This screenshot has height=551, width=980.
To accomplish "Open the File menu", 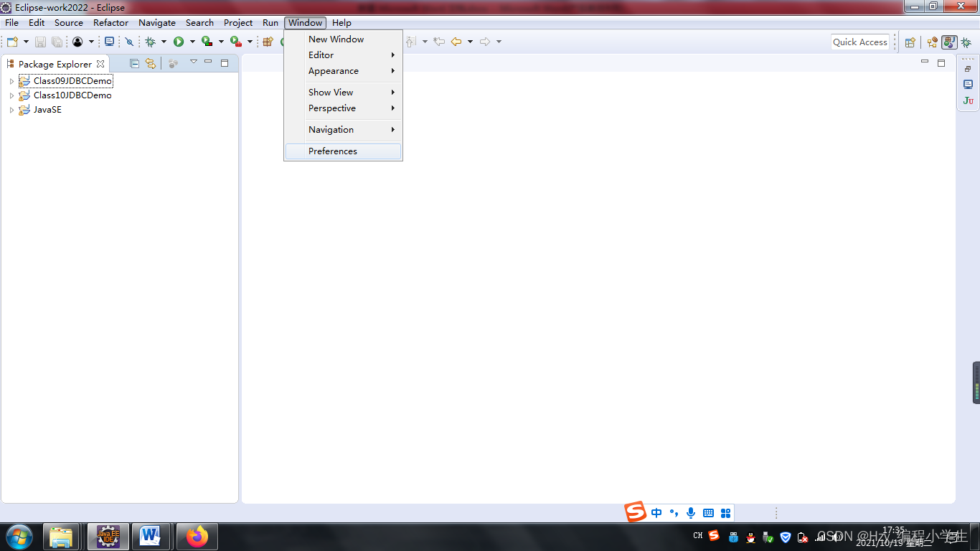I will [12, 23].
